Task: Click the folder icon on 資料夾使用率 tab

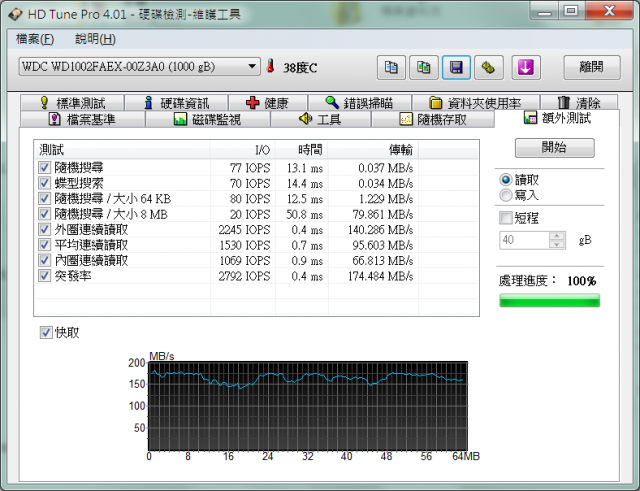Action: pos(436,103)
